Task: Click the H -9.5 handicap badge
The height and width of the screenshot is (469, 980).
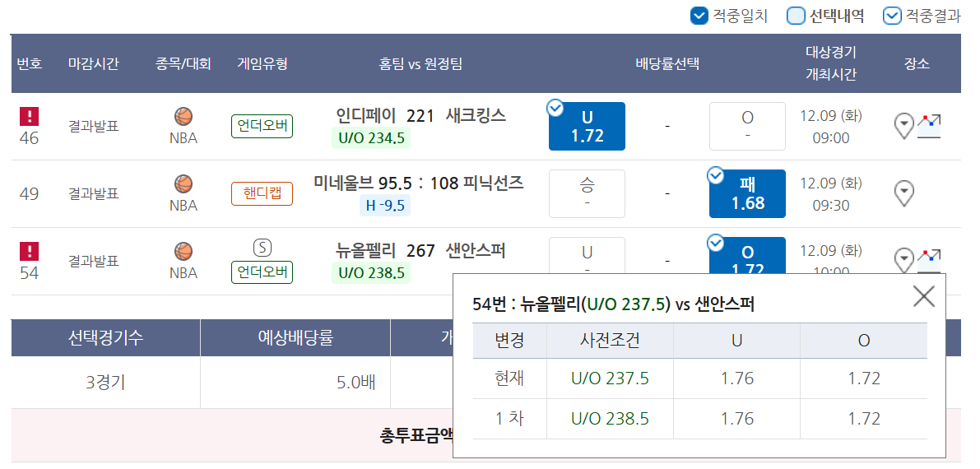Action: 385,206
